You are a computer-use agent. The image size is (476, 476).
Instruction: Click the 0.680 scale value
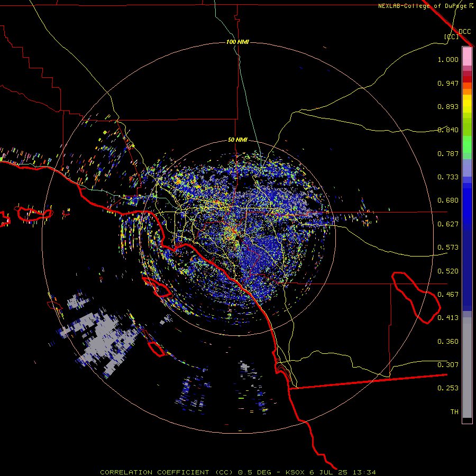click(448, 200)
